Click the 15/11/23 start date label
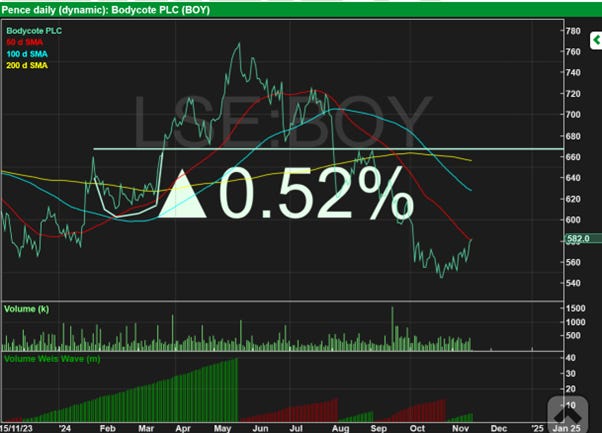 pos(16,428)
